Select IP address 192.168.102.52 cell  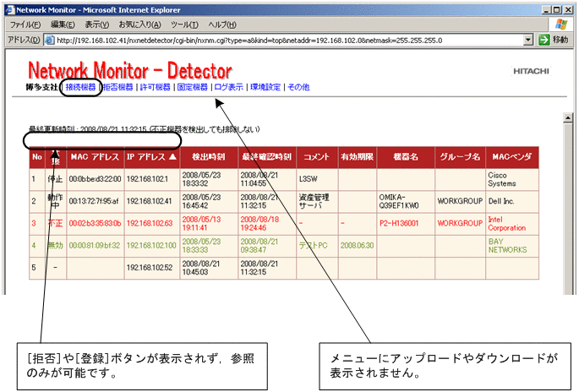click(152, 268)
